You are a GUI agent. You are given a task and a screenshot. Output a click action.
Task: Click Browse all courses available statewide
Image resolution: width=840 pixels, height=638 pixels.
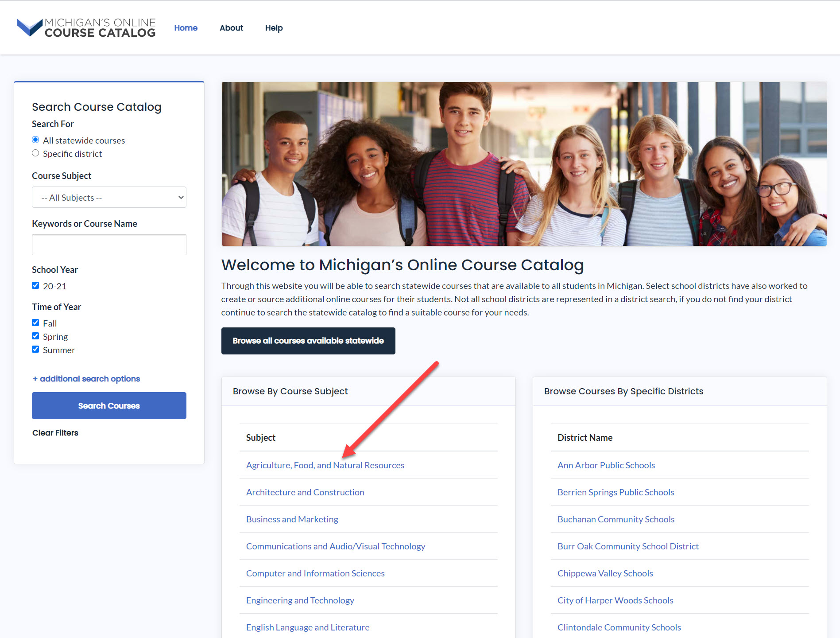pos(308,341)
